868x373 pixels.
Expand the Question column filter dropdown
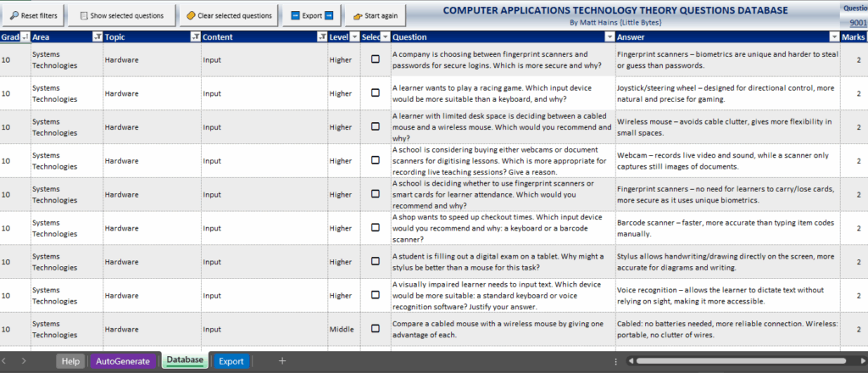[x=608, y=37]
